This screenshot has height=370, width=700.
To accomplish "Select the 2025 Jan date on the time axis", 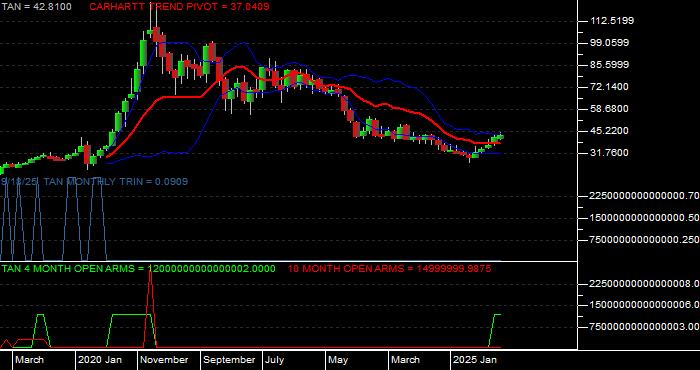I will (x=475, y=360).
